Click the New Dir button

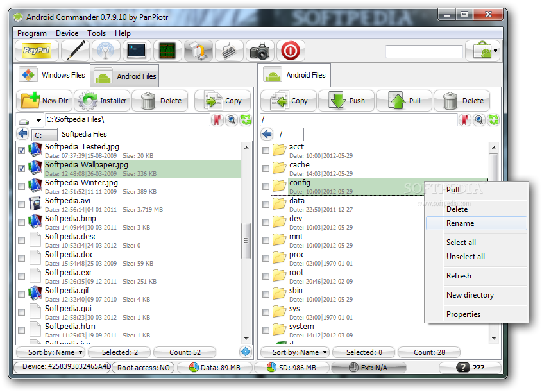(44, 101)
